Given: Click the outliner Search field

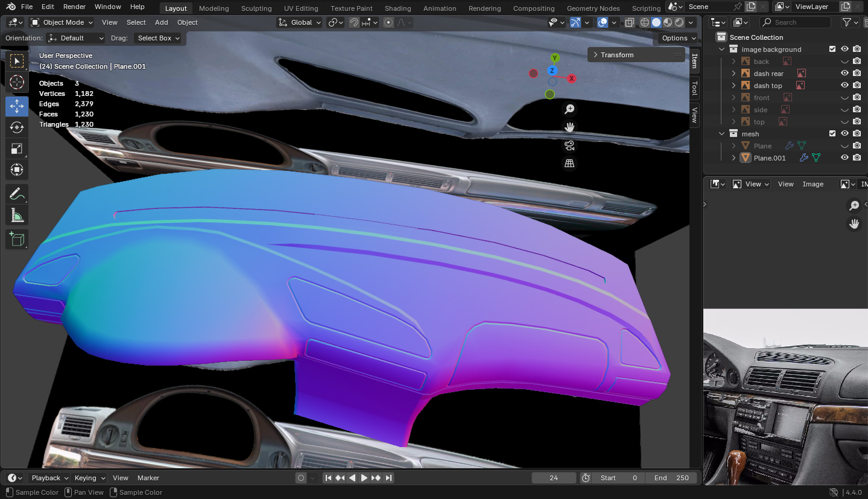Looking at the screenshot, I should [795, 22].
